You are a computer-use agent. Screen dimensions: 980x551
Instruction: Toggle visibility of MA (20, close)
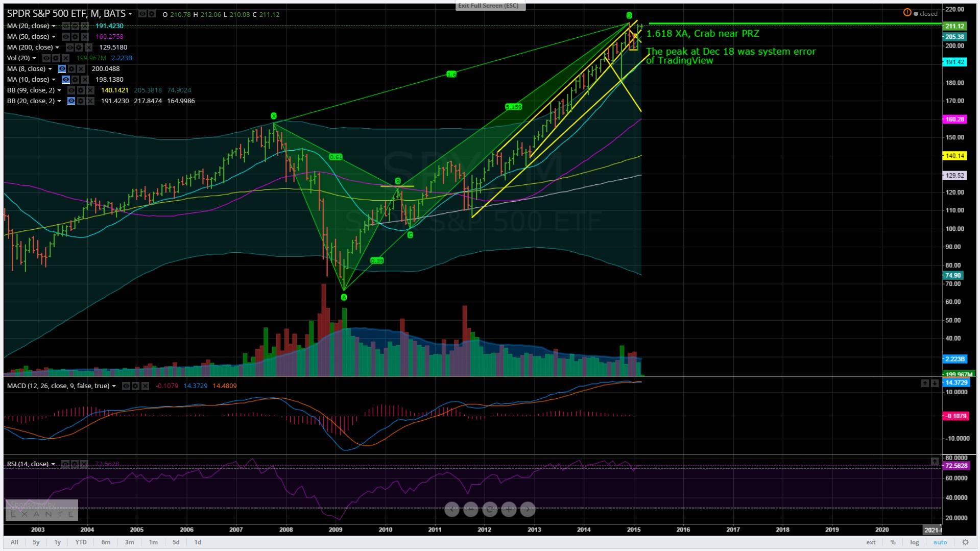point(66,26)
